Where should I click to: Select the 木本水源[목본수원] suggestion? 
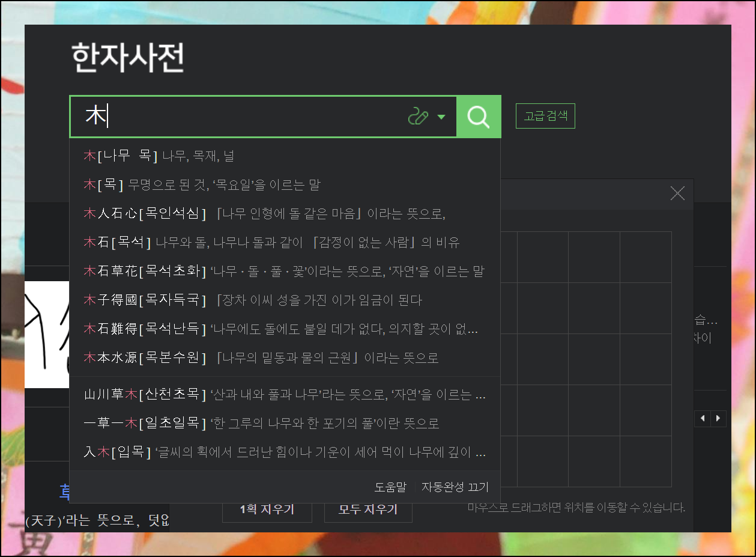click(x=285, y=358)
